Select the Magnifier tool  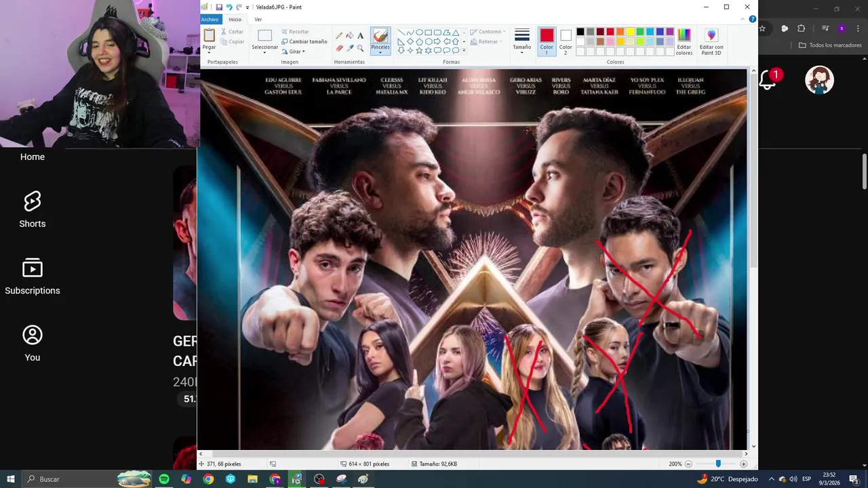(360, 48)
